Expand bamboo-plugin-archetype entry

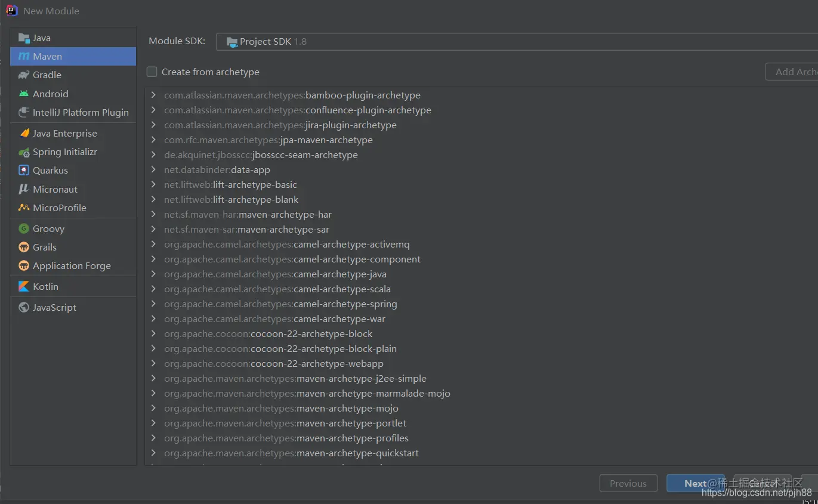153,95
